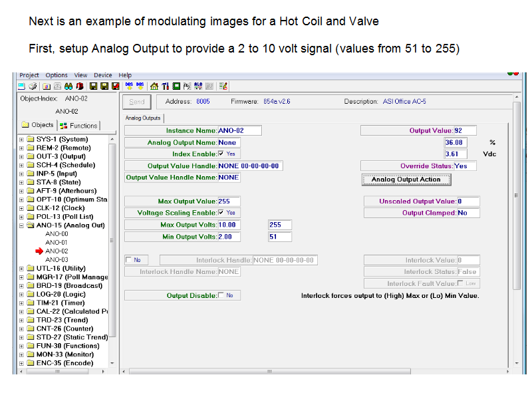Click the grayed grid toolbar icon

(209, 86)
